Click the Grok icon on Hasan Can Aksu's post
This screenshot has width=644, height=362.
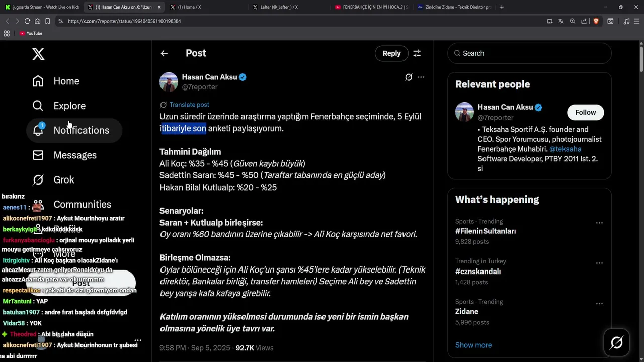click(409, 77)
